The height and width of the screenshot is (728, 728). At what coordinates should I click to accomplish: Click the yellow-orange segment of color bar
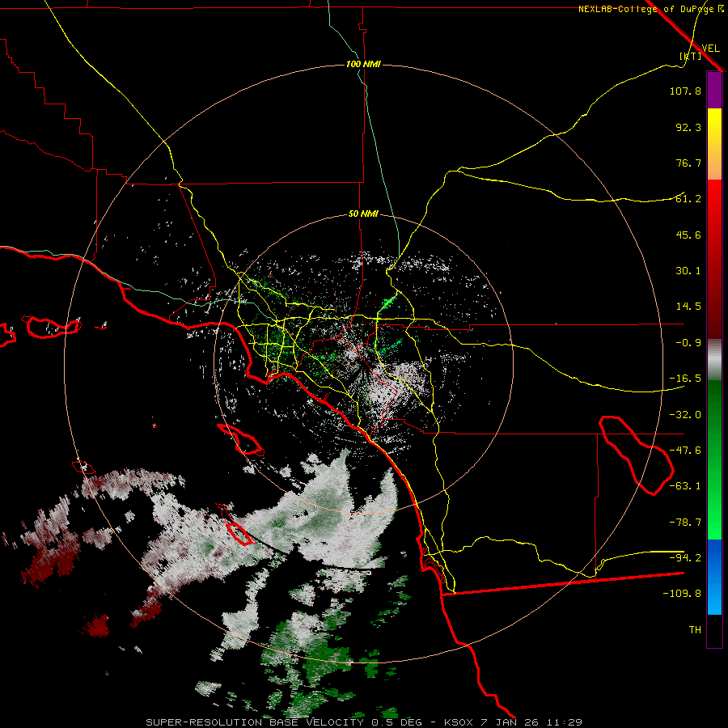[714, 144]
